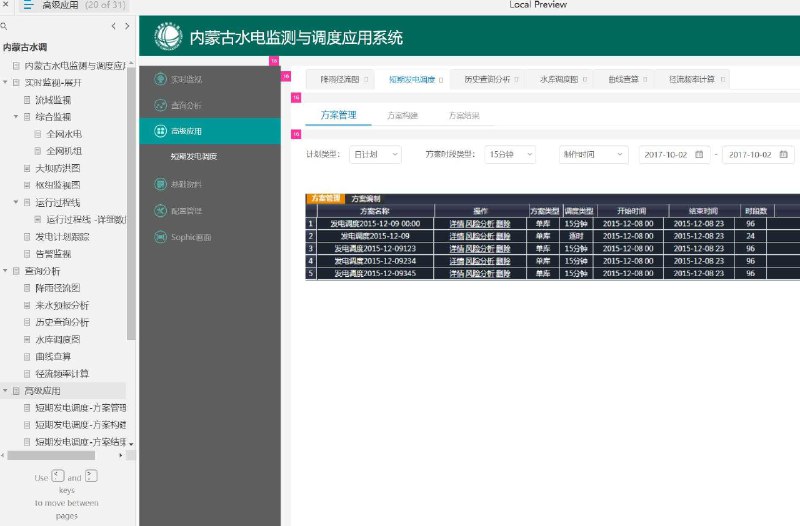Image resolution: width=800 pixels, height=526 pixels.
Task: Open 短期发电调度-方案构建 page in sitemap tree
Action: 81,424
